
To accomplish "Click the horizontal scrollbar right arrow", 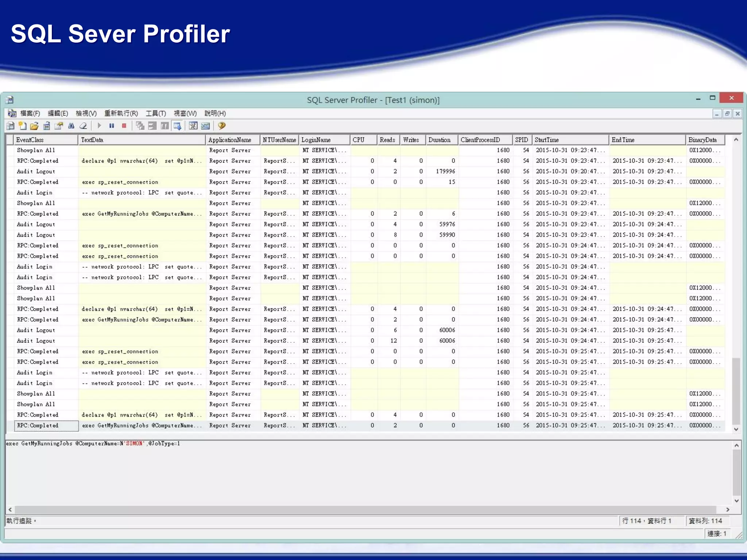I will (x=728, y=509).
